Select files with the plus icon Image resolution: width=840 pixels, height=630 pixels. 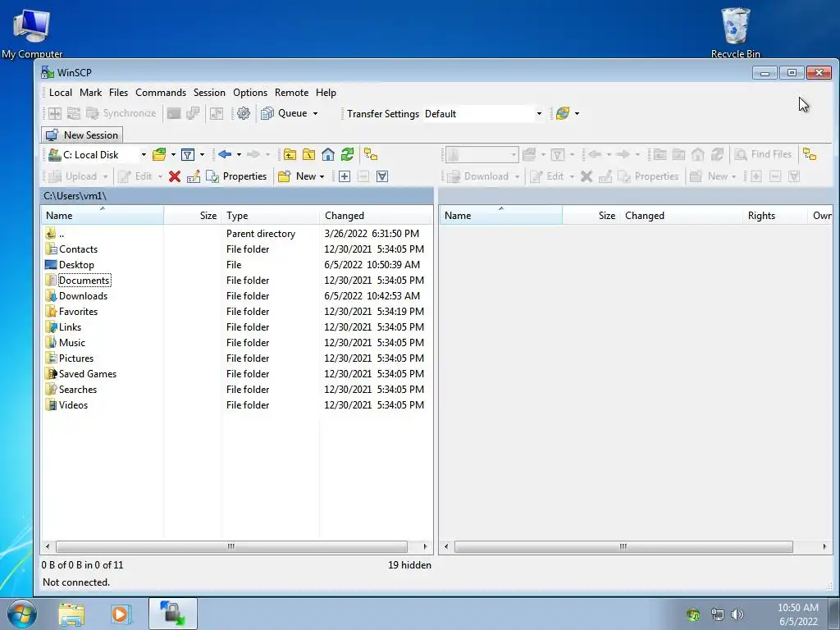[x=345, y=176]
